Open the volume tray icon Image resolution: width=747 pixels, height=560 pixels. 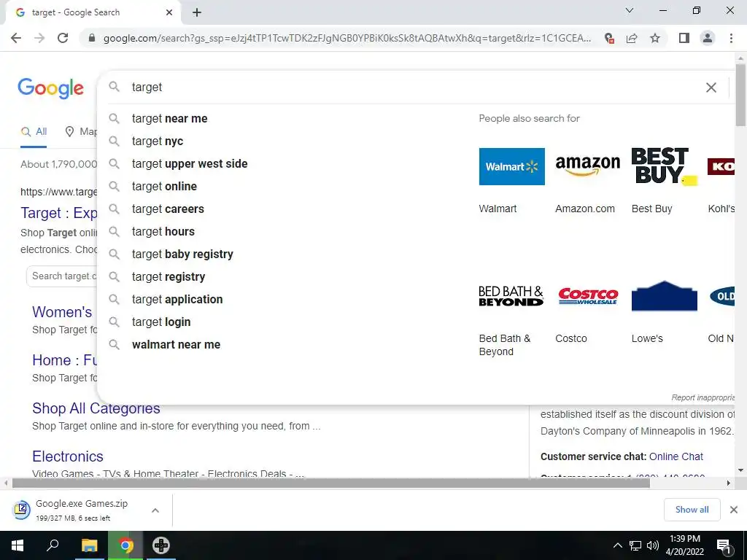(x=653, y=545)
